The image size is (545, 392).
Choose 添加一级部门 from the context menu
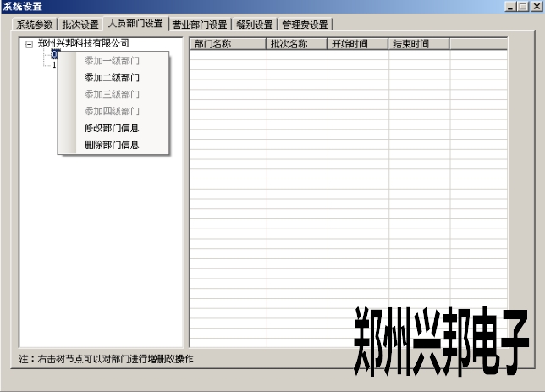pyautogui.click(x=112, y=61)
